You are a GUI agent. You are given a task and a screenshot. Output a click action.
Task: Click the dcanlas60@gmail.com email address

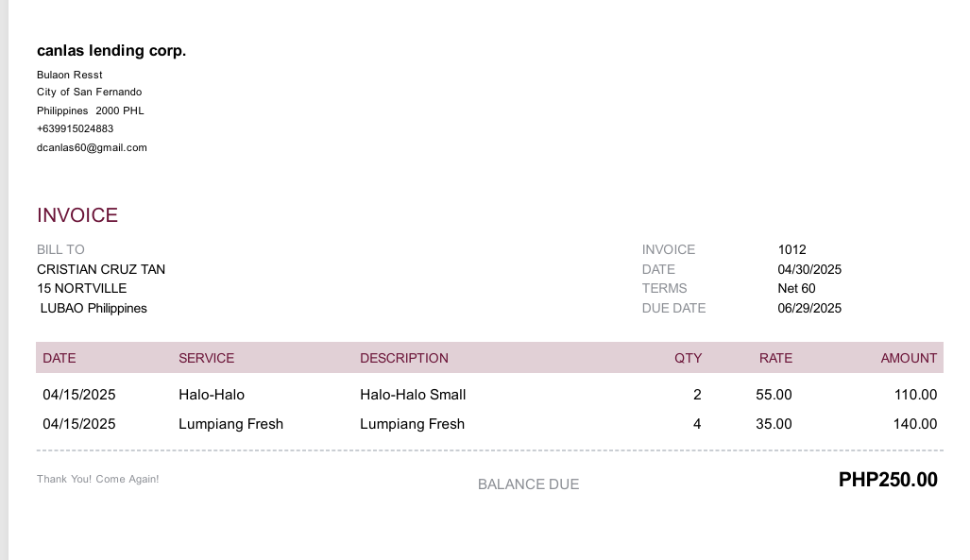92,147
